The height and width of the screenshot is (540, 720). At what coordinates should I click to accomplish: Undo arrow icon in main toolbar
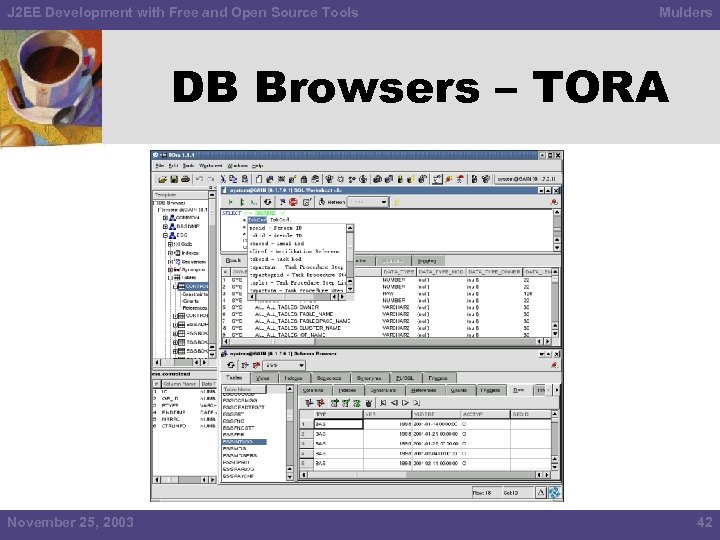(x=200, y=179)
